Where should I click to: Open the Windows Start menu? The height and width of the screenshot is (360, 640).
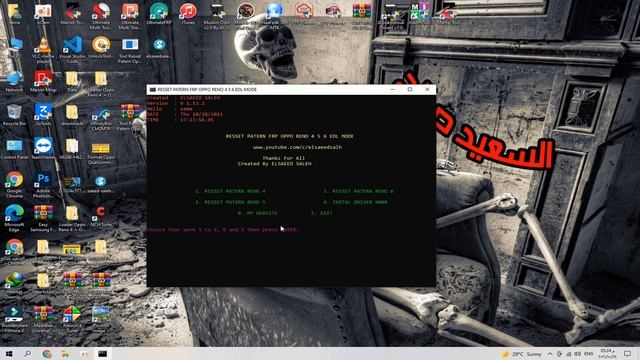[9, 353]
